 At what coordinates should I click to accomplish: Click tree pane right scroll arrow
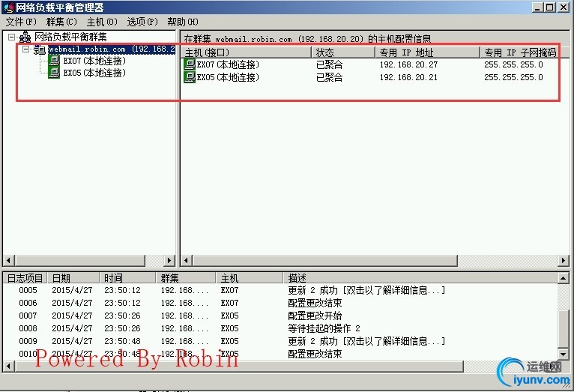(169, 261)
